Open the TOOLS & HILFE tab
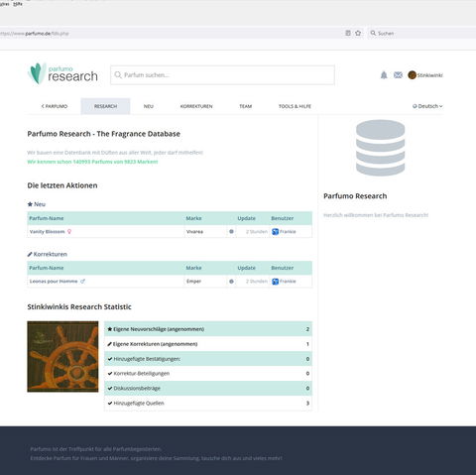This screenshot has height=475, width=476. [295, 106]
